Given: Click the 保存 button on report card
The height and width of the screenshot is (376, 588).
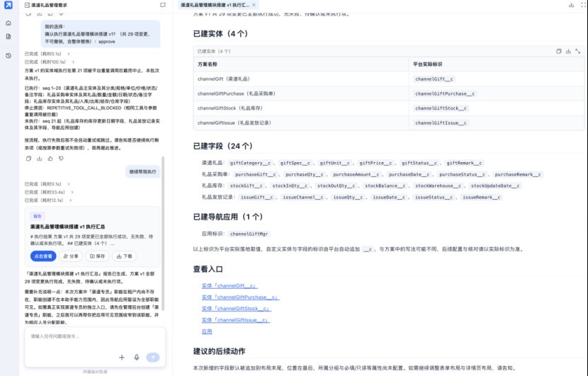Looking at the screenshot, I should tap(97, 256).
